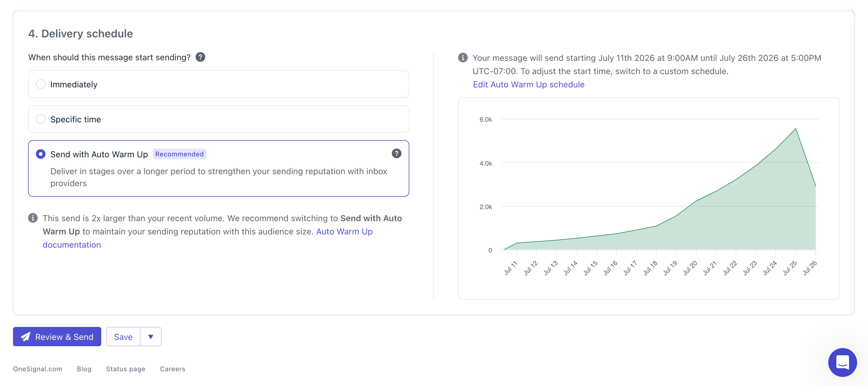Click the Save button
868x386 pixels.
[123, 337]
